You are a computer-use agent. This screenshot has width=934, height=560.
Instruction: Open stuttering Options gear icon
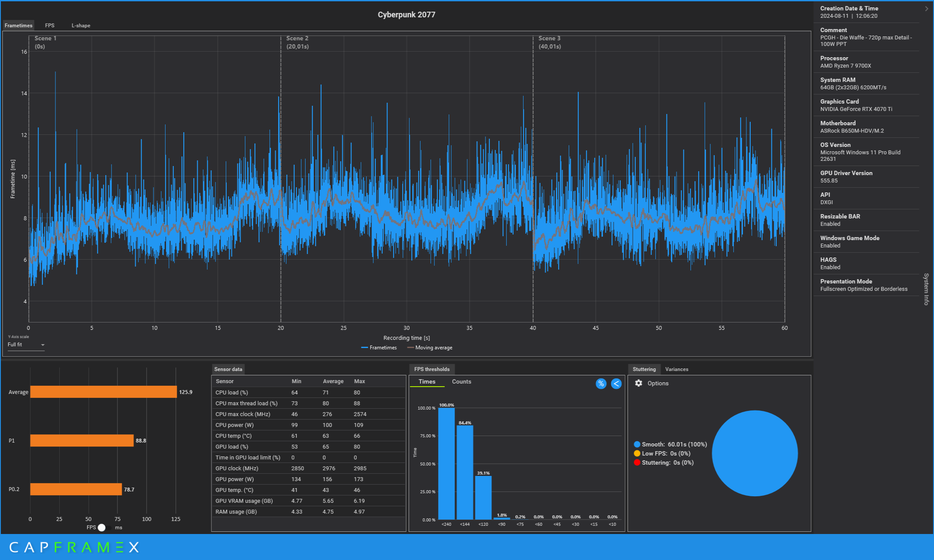(x=638, y=383)
